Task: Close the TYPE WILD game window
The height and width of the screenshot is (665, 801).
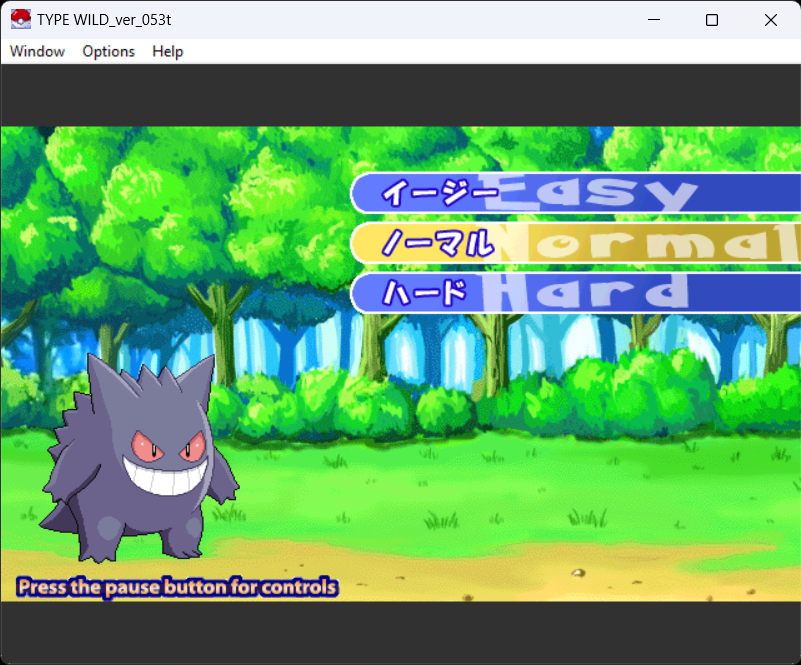Action: 770,19
